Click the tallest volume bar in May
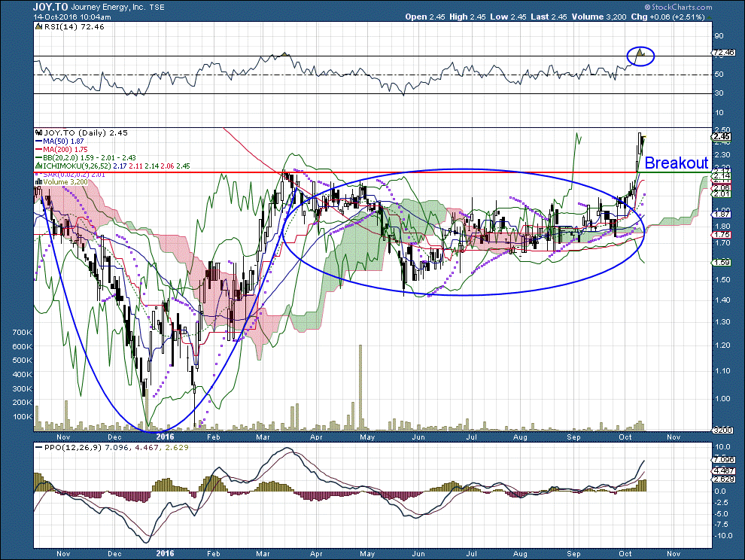745x560 pixels. click(x=360, y=388)
